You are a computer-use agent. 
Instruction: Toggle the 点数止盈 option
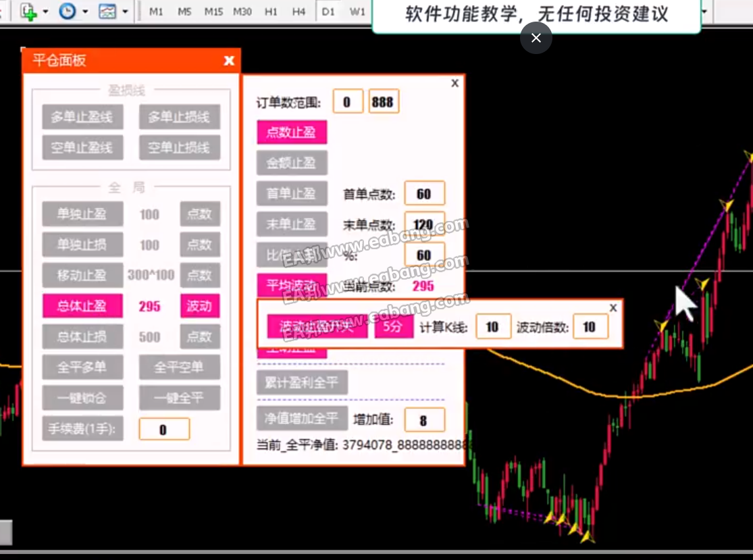tap(292, 132)
